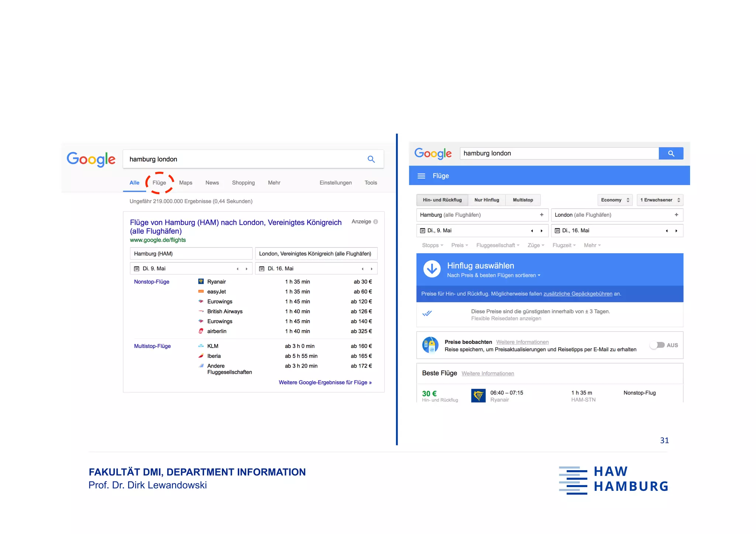Open the Economy class dropdown
Image resolution: width=756 pixels, height=534 pixels.
[x=615, y=200]
